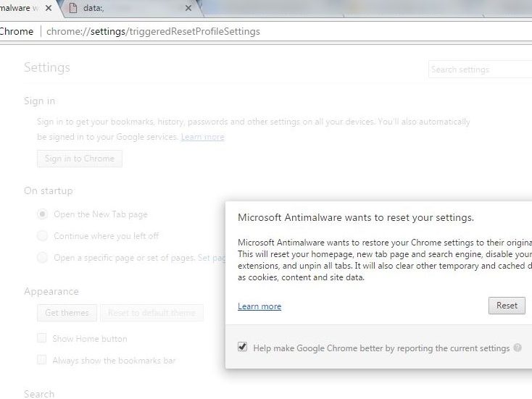Image resolution: width=532 pixels, height=399 pixels.
Task: Enable the Show Home button checkbox
Action: point(42,338)
